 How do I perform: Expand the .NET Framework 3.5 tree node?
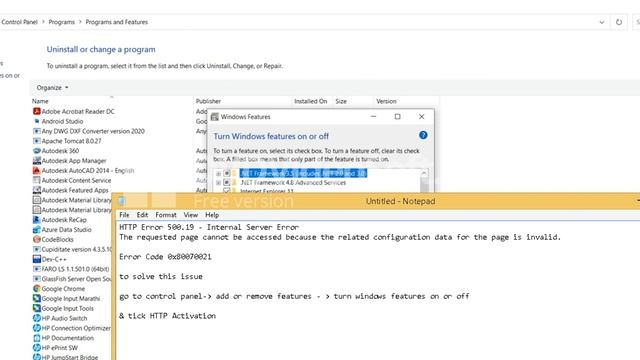[x=218, y=173]
